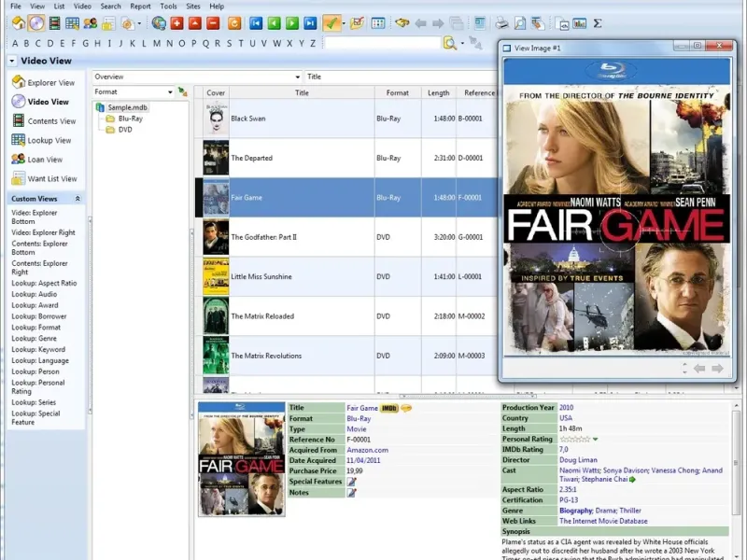Filter titles by letter B
The width and height of the screenshot is (747, 560).
(x=26, y=43)
